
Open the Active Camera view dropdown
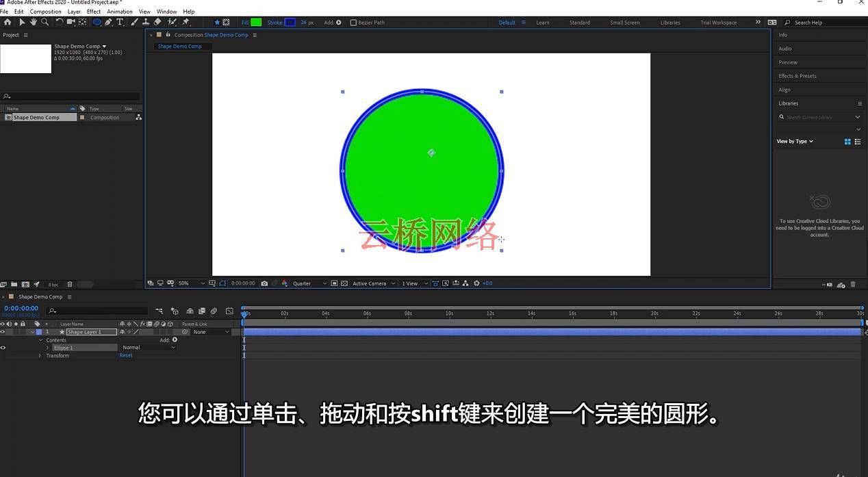pos(373,283)
